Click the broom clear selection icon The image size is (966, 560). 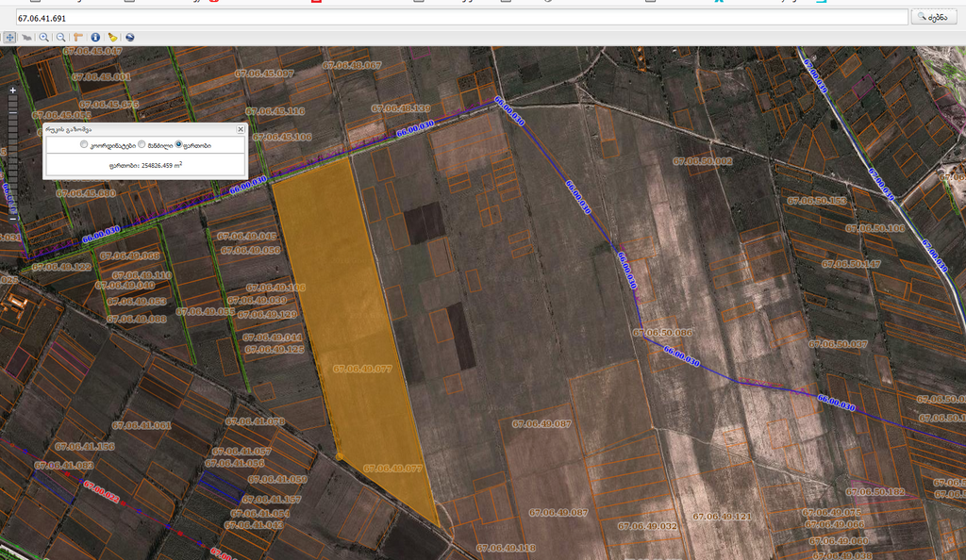pyautogui.click(x=112, y=37)
